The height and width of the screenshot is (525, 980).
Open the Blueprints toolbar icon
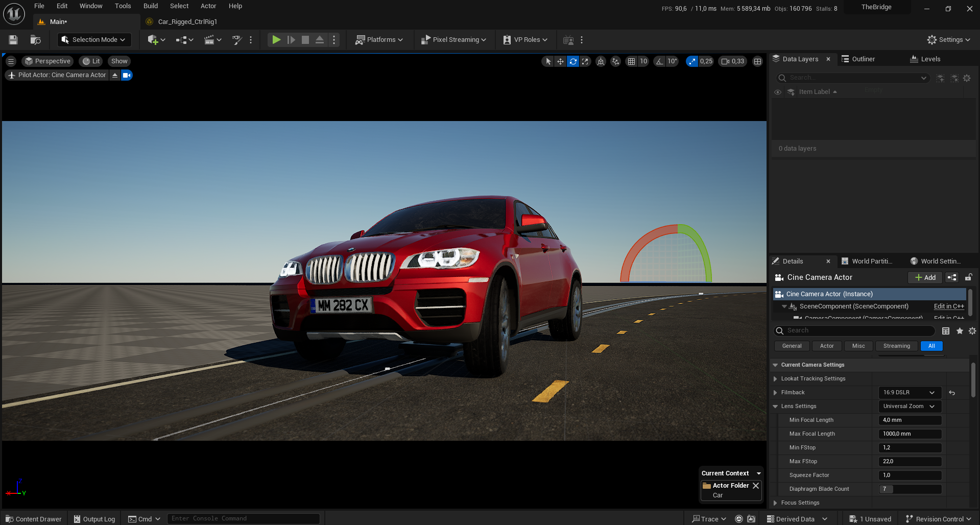click(184, 40)
